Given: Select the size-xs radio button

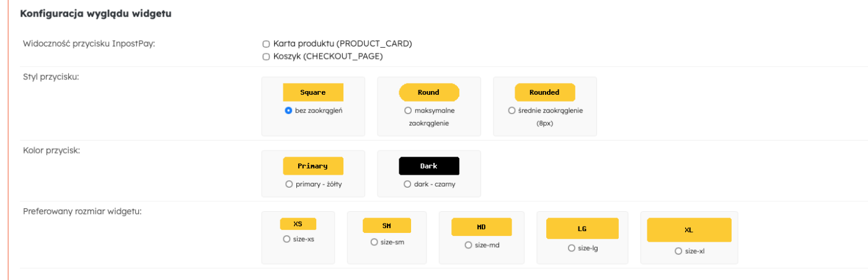Looking at the screenshot, I should pyautogui.click(x=286, y=238).
